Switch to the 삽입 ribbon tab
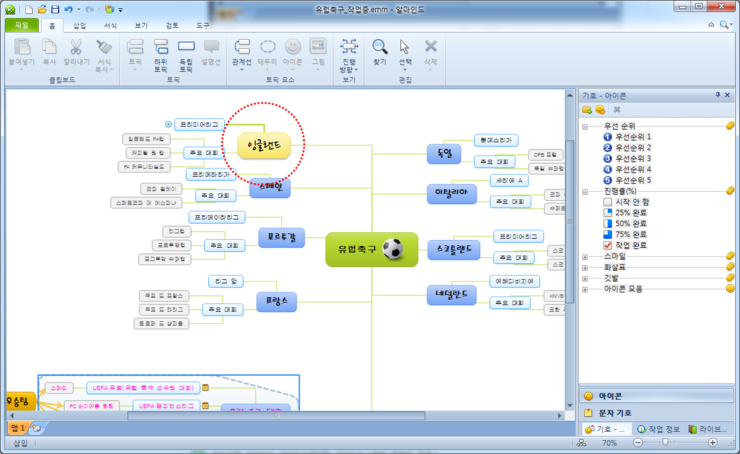Screen dimensions: 740x454 [80, 24]
